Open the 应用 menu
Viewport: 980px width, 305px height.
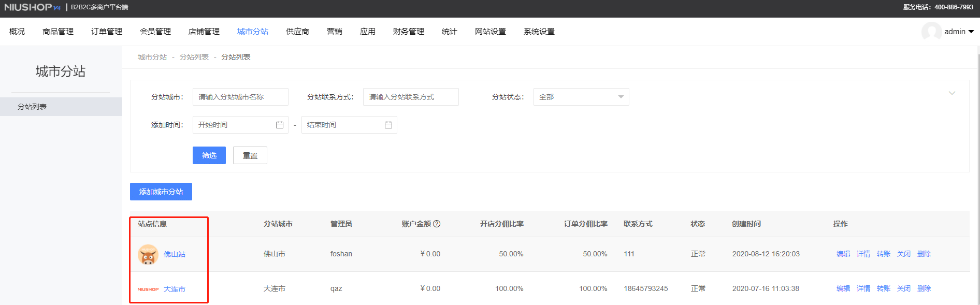(x=368, y=32)
